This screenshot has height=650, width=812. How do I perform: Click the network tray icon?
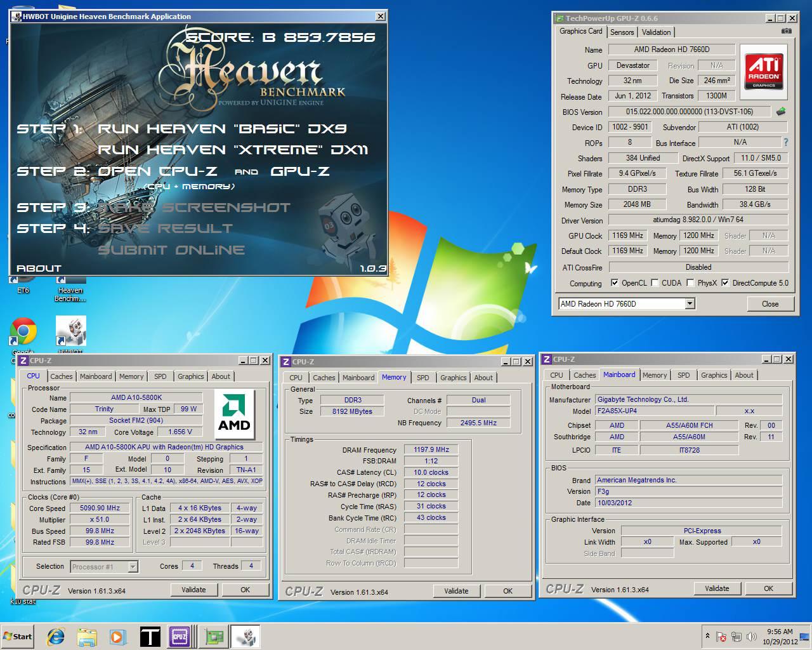(737, 637)
